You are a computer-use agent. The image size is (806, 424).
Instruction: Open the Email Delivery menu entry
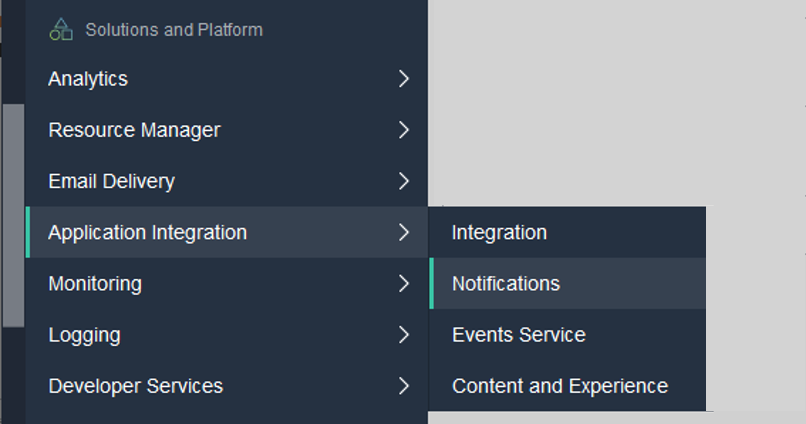point(111,181)
